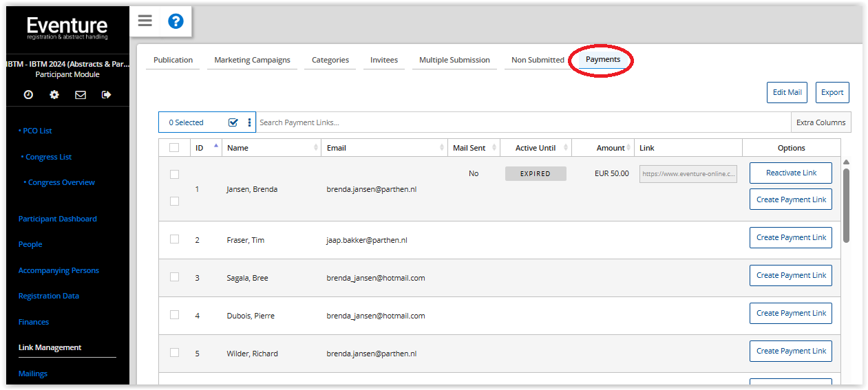Image resolution: width=868 pixels, height=390 pixels.
Task: Click the logout arrow icon
Action: click(x=106, y=95)
